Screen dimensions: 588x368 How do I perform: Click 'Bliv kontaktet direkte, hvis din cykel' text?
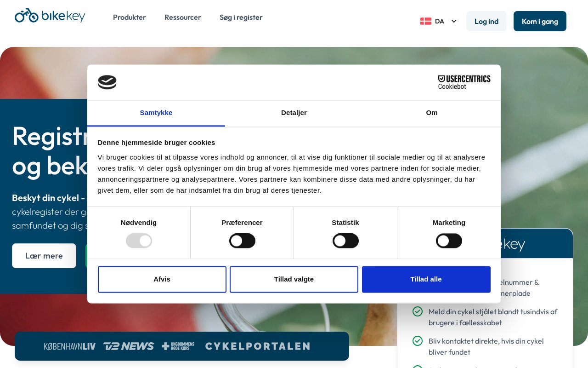[x=486, y=341]
